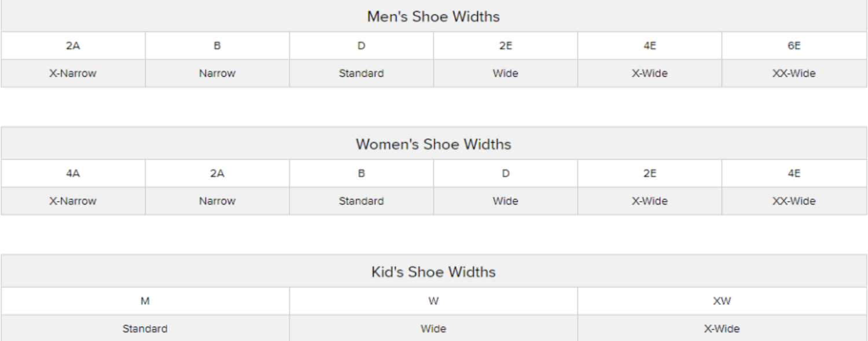Image resolution: width=868 pixels, height=341 pixels.
Task: Click the Women's XX-Wide label cell
Action: [x=794, y=201]
